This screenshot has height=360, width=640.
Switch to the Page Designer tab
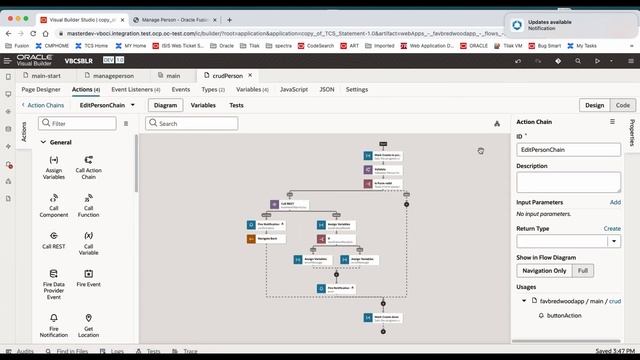(41, 89)
